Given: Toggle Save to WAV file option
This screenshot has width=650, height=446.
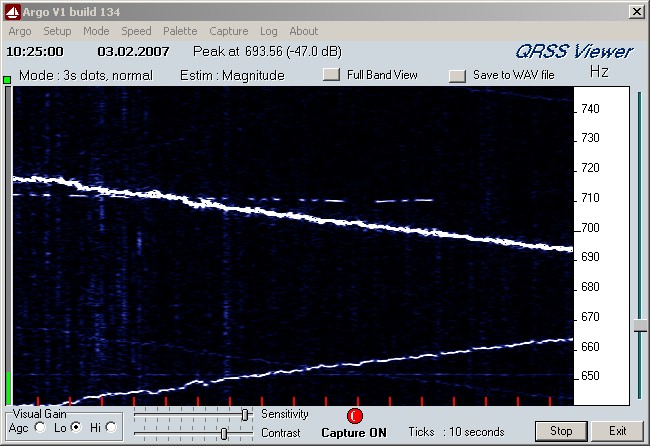Looking at the screenshot, I should pos(458,75).
